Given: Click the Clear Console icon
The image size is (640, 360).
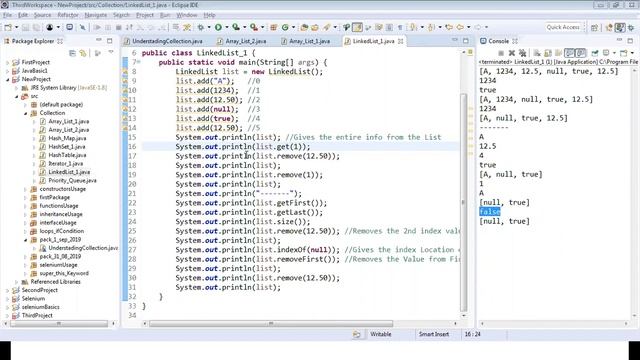Looking at the screenshot, I should click(x=537, y=53).
